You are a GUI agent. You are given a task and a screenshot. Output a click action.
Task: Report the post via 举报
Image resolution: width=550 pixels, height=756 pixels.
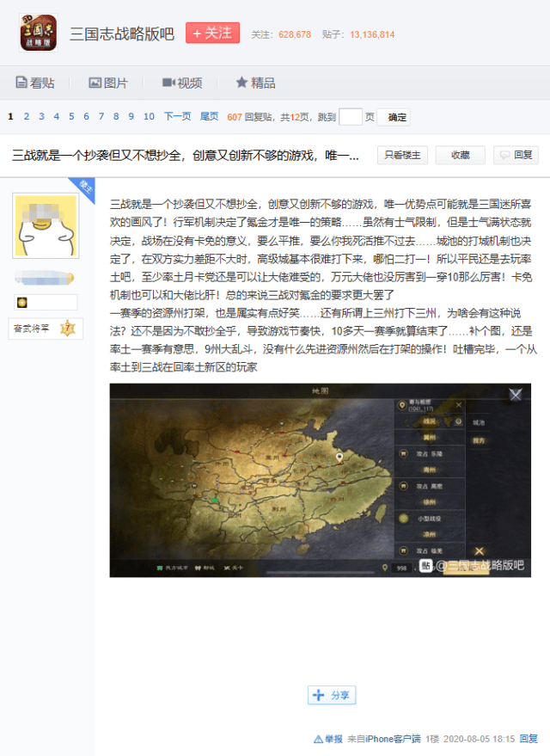(x=328, y=739)
